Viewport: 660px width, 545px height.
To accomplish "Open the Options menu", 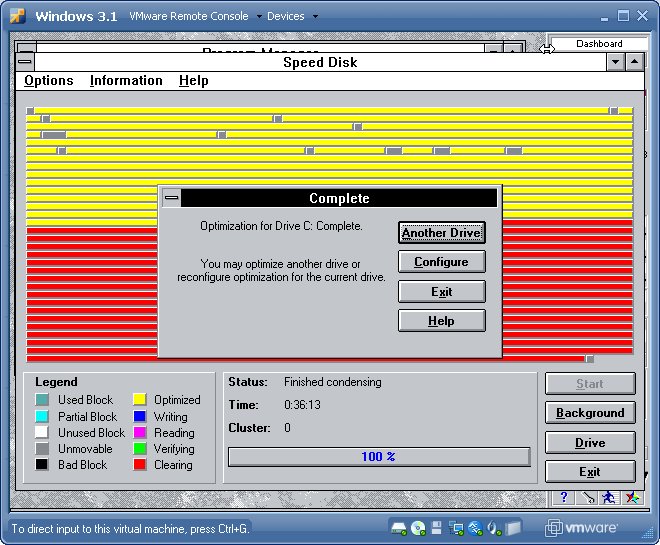I will point(49,81).
